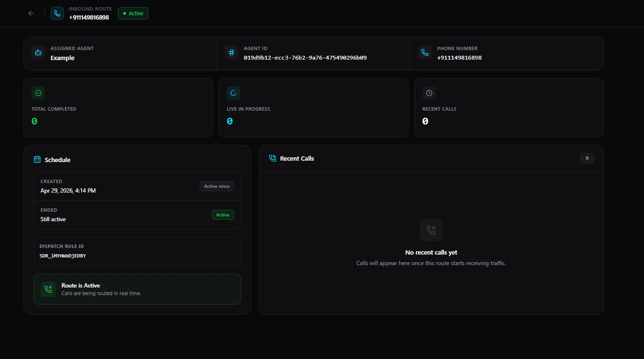Click the green phone icon in Route is Active
644x359 pixels.
click(x=48, y=289)
